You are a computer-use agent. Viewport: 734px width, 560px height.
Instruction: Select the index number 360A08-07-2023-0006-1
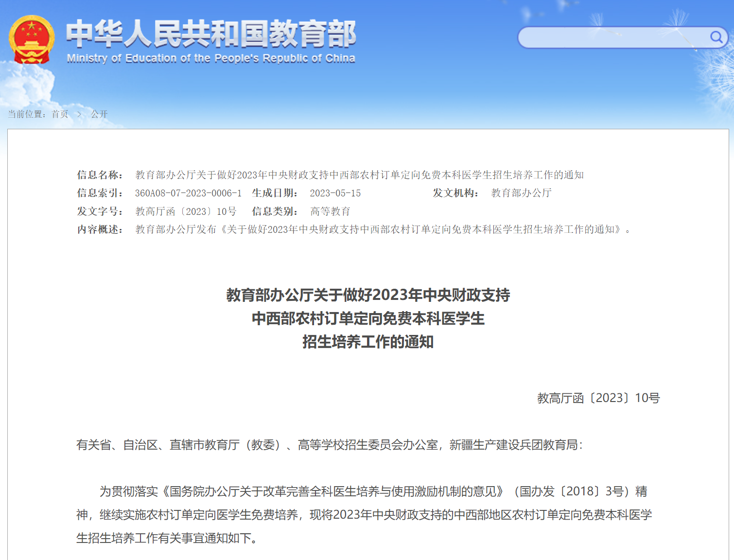(x=188, y=193)
